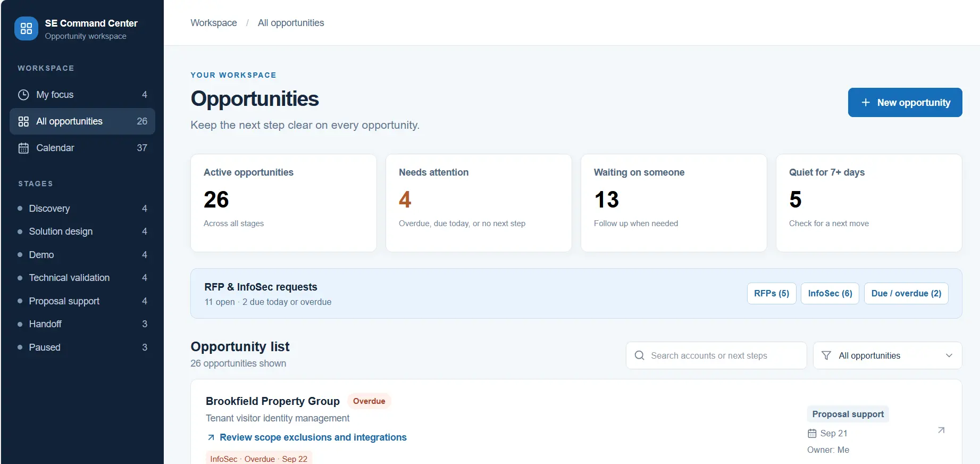The width and height of the screenshot is (980, 464).
Task: Click the Due / overdue (2) chip
Action: [906, 293]
